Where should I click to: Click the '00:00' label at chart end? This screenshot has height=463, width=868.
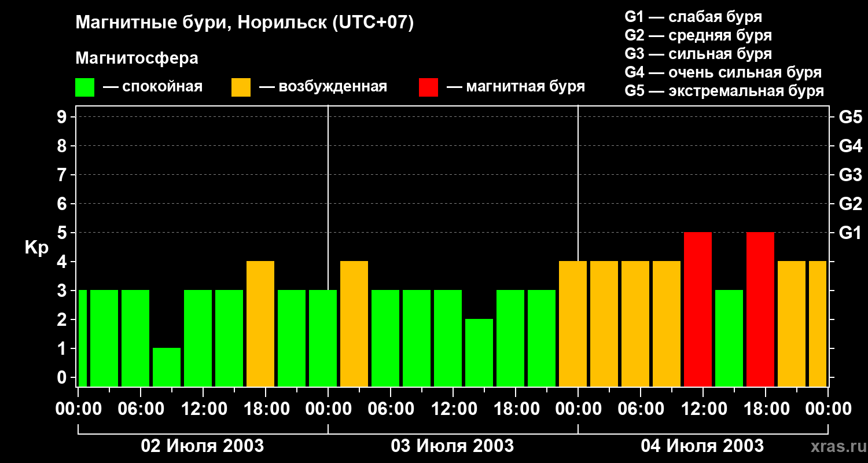point(828,409)
